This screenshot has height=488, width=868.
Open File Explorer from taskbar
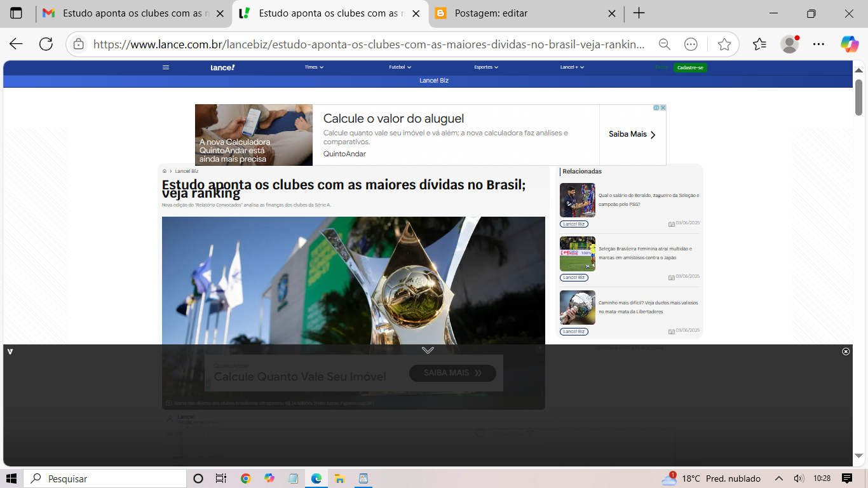[340, 478]
